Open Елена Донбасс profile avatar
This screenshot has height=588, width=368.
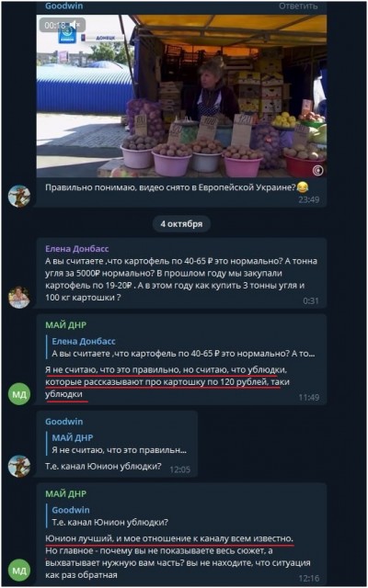19,298
